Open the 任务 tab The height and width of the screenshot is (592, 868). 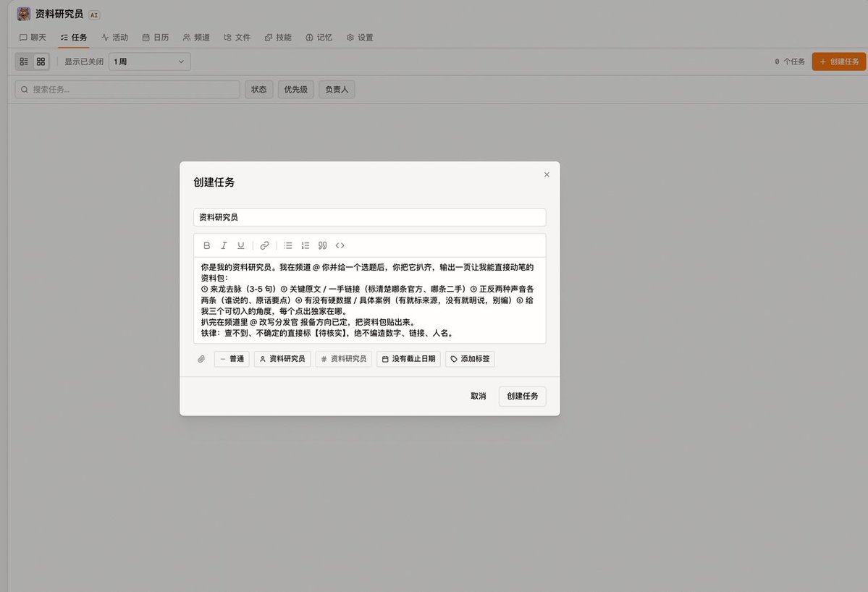pos(74,38)
